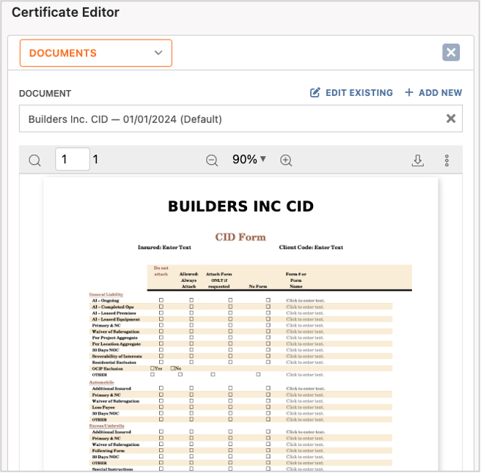
Task: Close the Certificate Editor documents panel
Action: [x=451, y=52]
